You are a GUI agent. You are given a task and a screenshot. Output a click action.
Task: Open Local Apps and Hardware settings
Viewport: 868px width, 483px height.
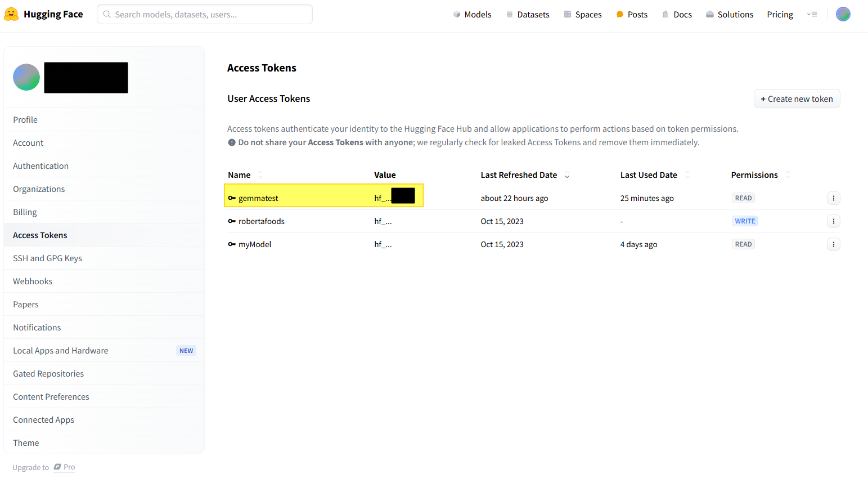[x=104, y=351]
